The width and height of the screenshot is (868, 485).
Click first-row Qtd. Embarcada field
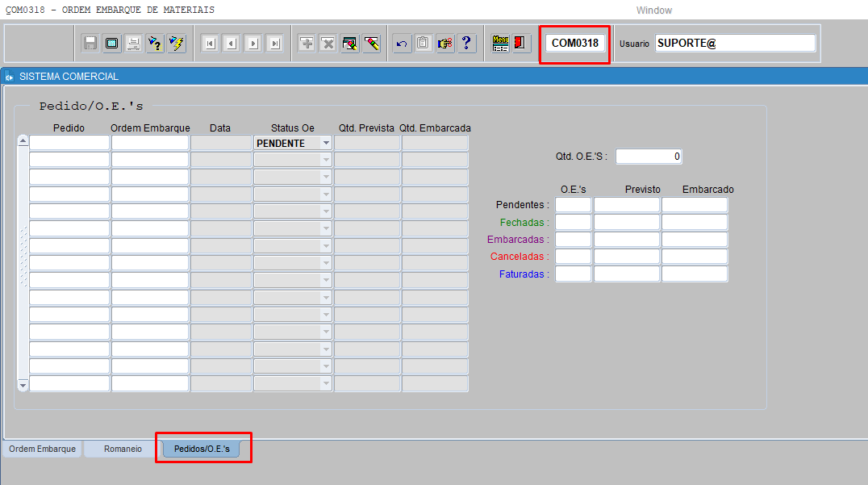click(x=435, y=143)
